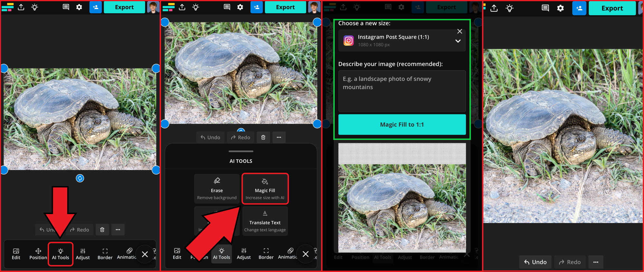Open the Kapwing logo menu in first screen
Screen dimensions: 644x272
click(7, 7)
